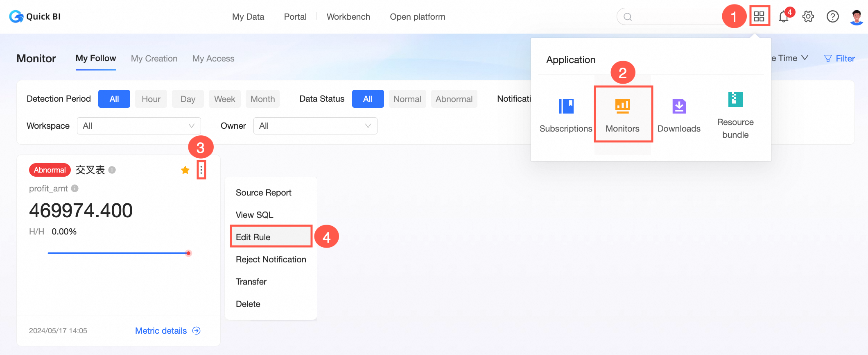Screen dimensions: 868x355
Task: Filter Detection Period by Week
Action: click(x=225, y=99)
